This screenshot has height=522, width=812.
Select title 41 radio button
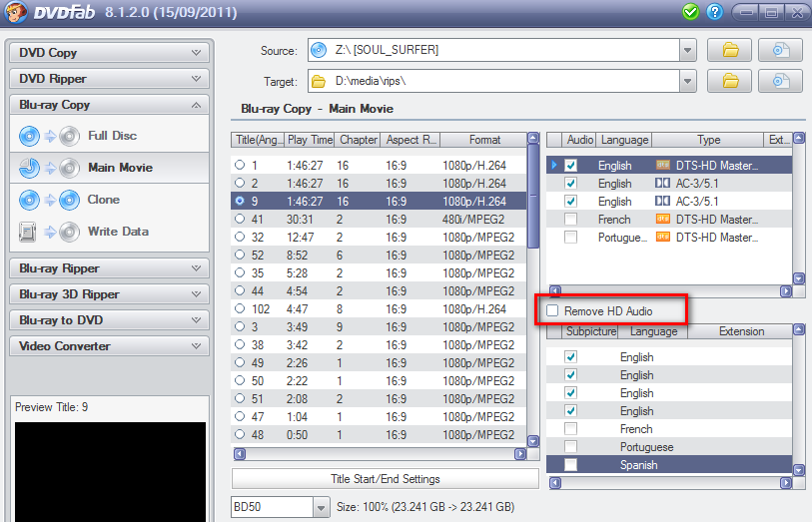pyautogui.click(x=240, y=219)
